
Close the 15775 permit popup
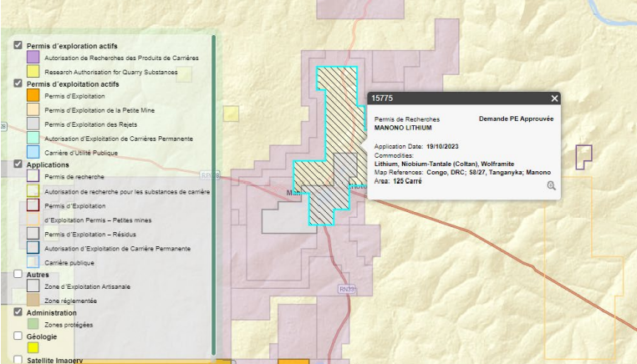(554, 99)
